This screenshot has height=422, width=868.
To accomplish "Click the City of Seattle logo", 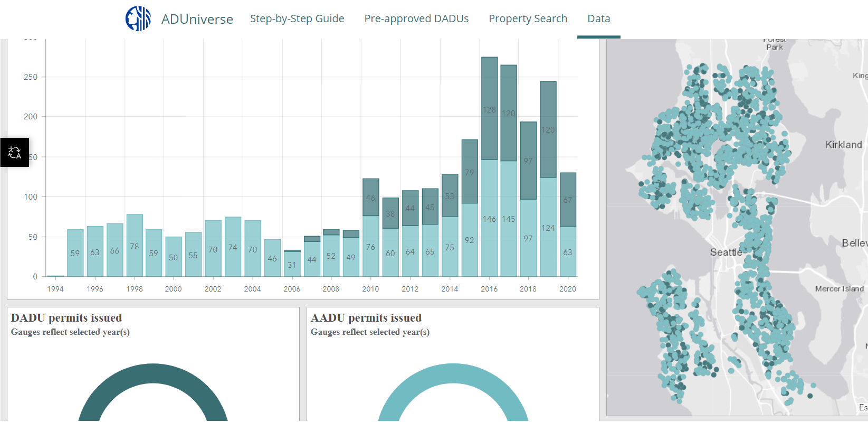I will [x=138, y=19].
